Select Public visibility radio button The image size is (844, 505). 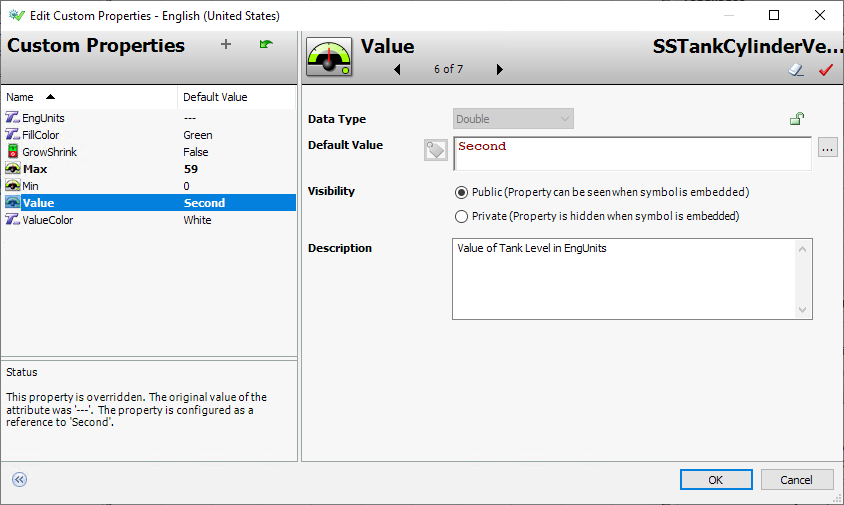coord(461,192)
